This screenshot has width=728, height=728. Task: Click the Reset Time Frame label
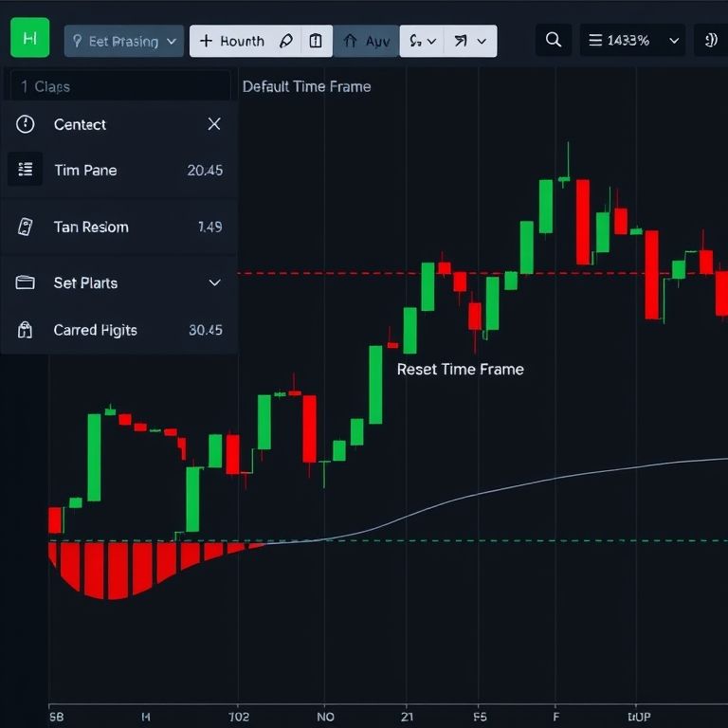(x=460, y=369)
